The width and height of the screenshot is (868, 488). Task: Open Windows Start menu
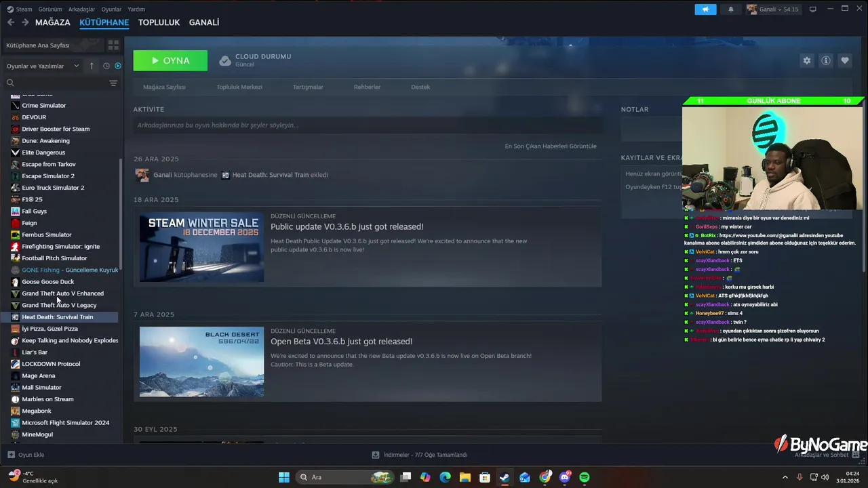tap(284, 477)
